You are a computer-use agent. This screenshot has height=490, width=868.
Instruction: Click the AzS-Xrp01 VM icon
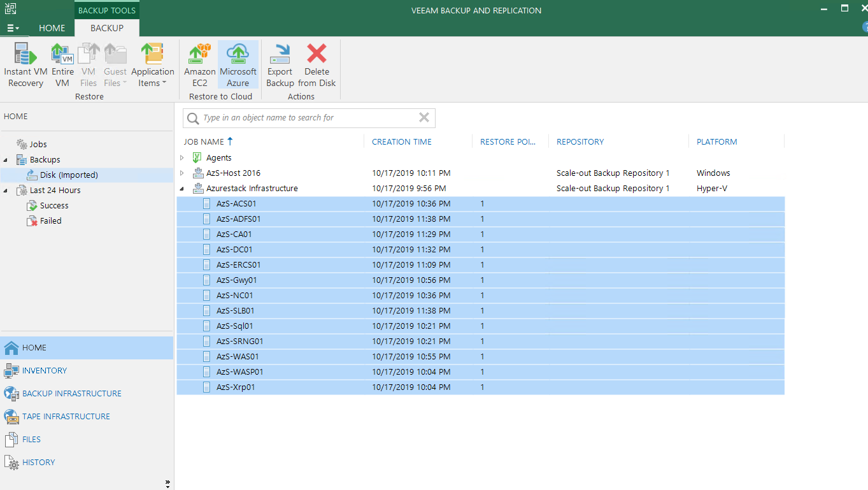[x=206, y=387]
